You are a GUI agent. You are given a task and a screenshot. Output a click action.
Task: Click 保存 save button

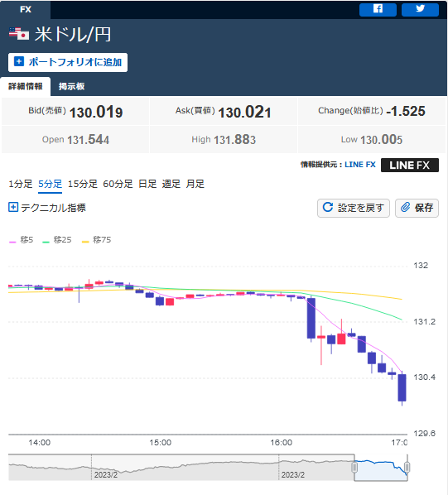(417, 208)
